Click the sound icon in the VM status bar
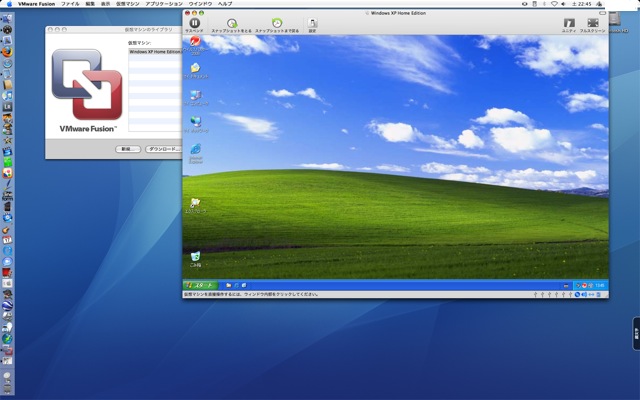This screenshot has height=400, width=640. click(x=584, y=294)
